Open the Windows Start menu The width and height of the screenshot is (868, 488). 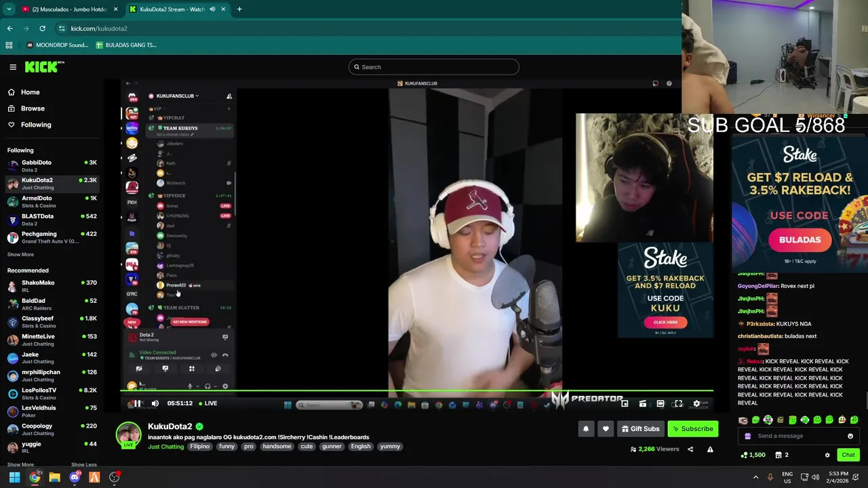14,478
